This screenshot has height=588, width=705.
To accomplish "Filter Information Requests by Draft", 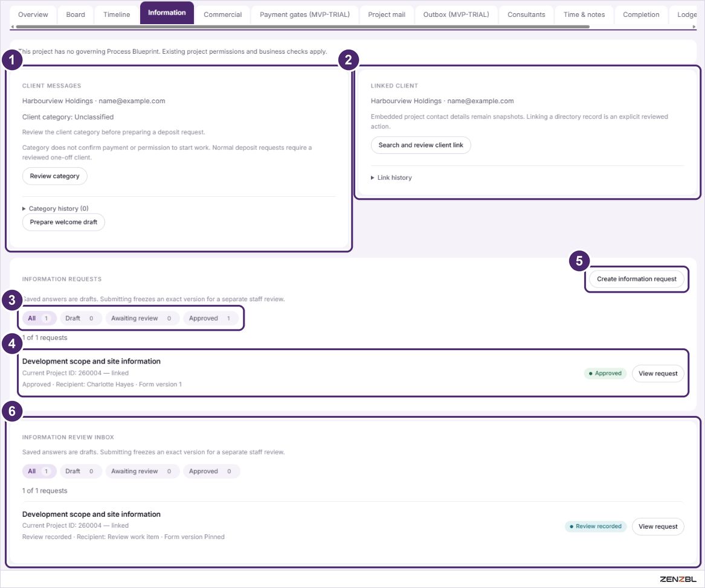I will pyautogui.click(x=80, y=319).
